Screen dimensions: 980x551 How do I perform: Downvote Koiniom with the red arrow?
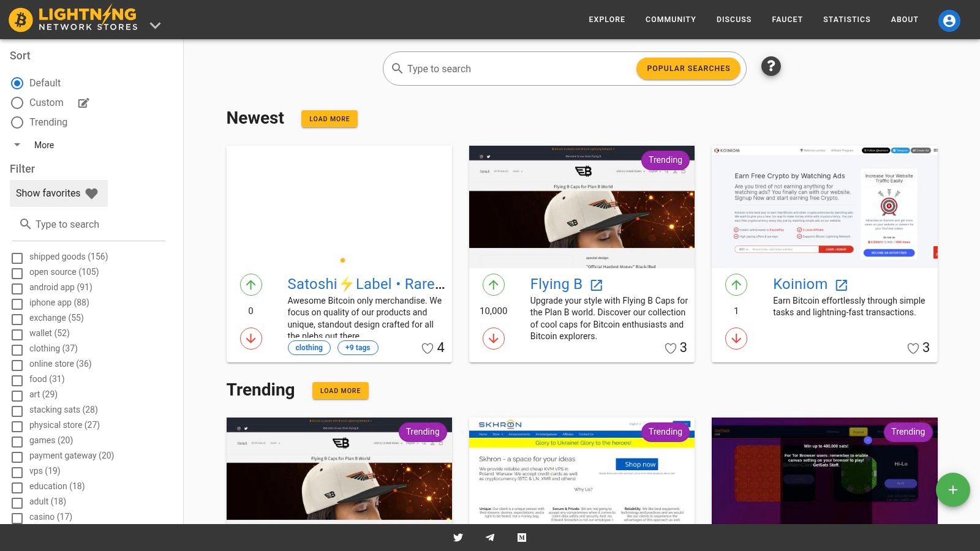(x=736, y=338)
